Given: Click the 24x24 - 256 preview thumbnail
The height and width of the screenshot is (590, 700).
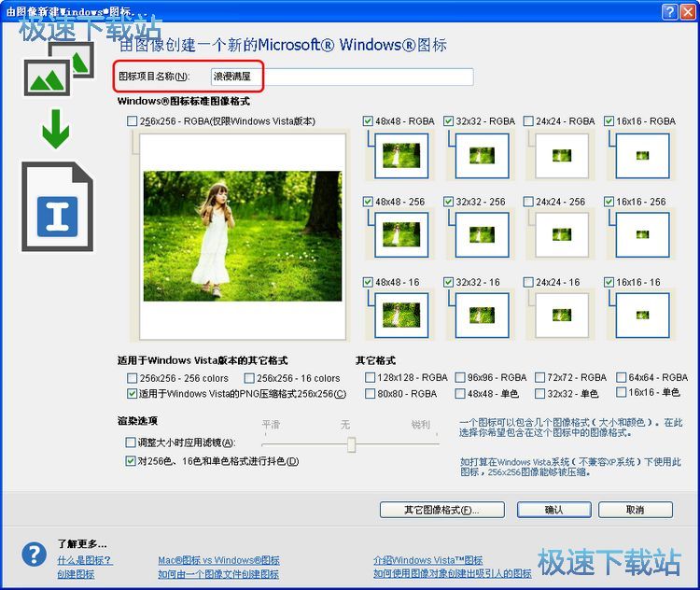Looking at the screenshot, I should pos(562,234).
